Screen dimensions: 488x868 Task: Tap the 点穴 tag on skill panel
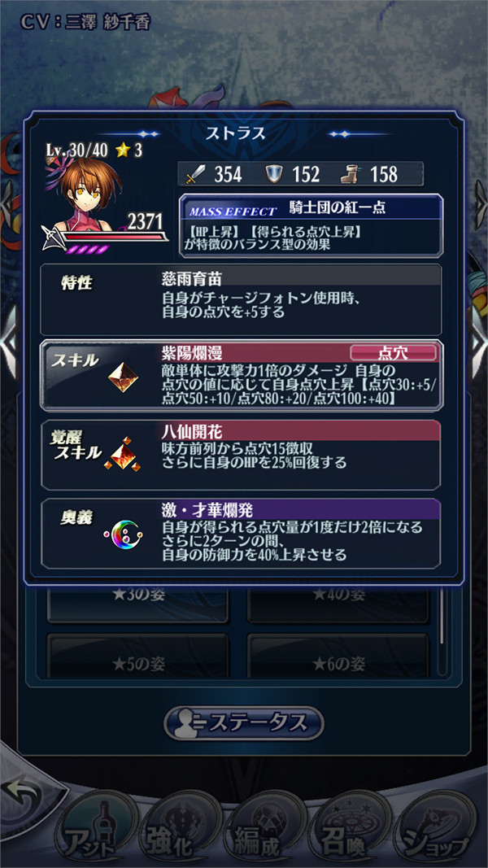click(x=393, y=352)
